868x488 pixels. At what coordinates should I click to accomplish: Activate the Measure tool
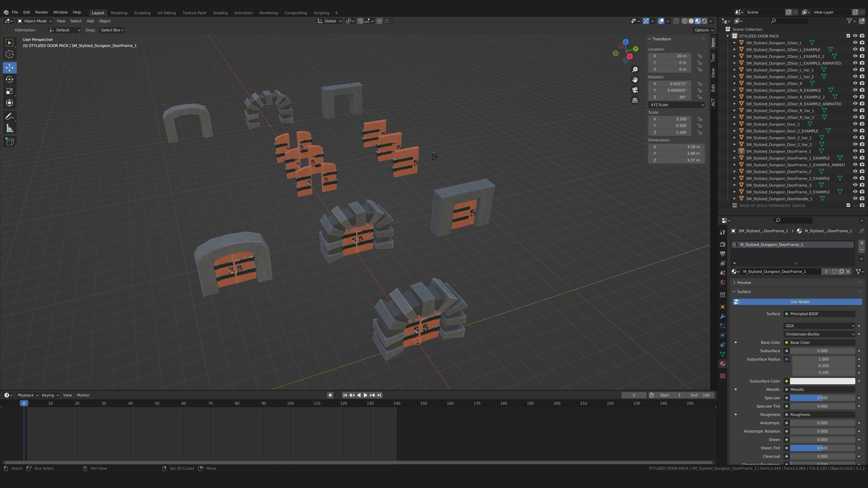(9, 128)
